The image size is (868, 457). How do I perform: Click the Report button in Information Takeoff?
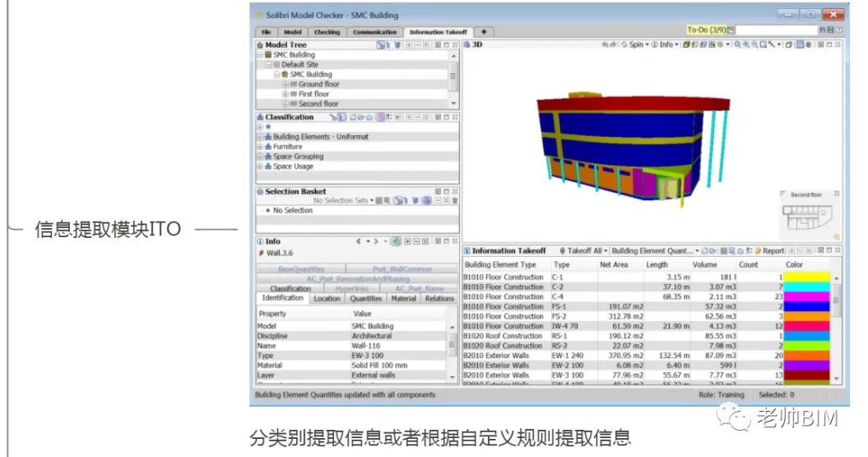click(x=769, y=251)
